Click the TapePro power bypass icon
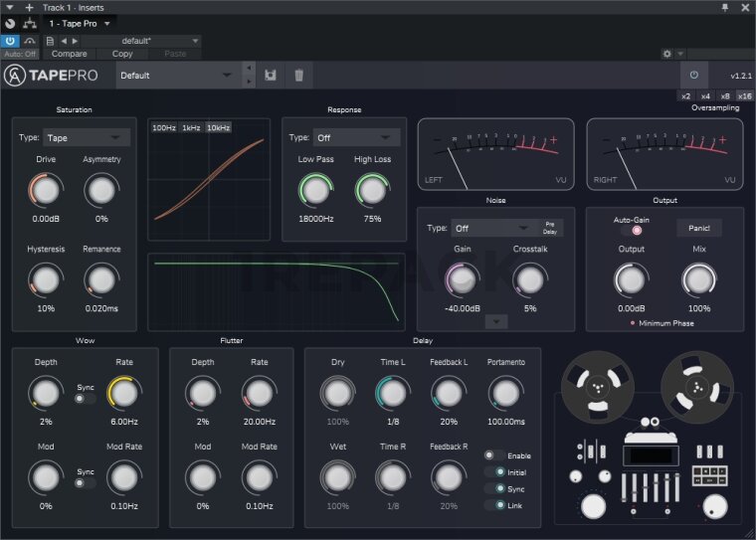The width and height of the screenshot is (756, 540). 693,75
